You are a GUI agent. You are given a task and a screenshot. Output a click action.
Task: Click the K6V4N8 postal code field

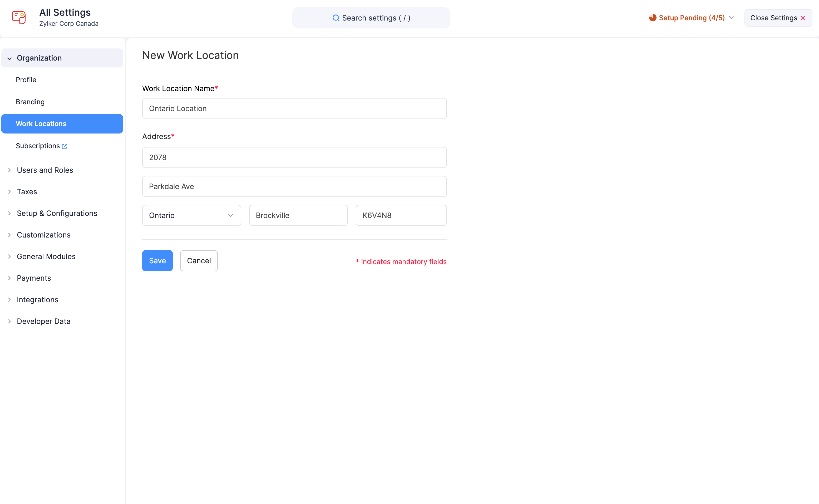(401, 215)
